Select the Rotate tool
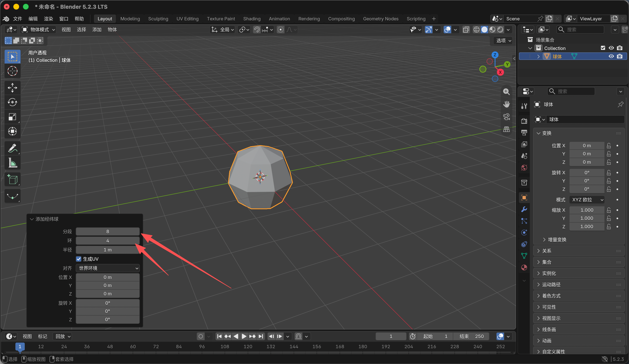Viewport: 629px width, 364px height. coord(12,102)
